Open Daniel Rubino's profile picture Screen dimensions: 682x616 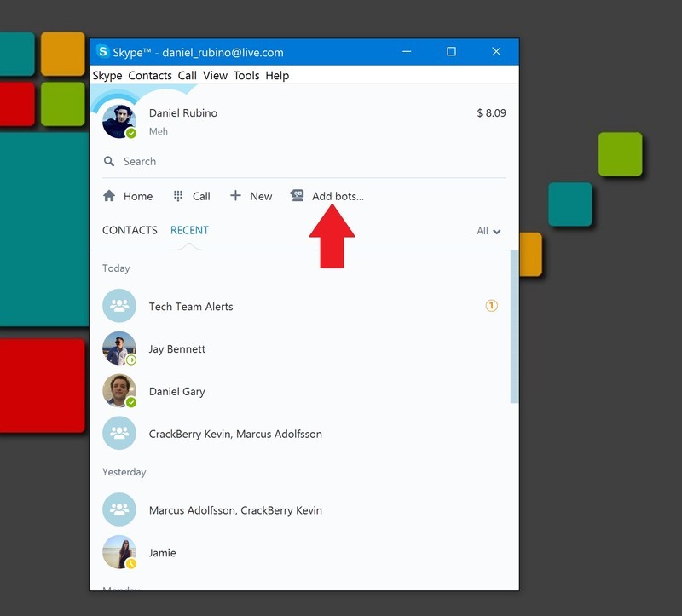(118, 119)
